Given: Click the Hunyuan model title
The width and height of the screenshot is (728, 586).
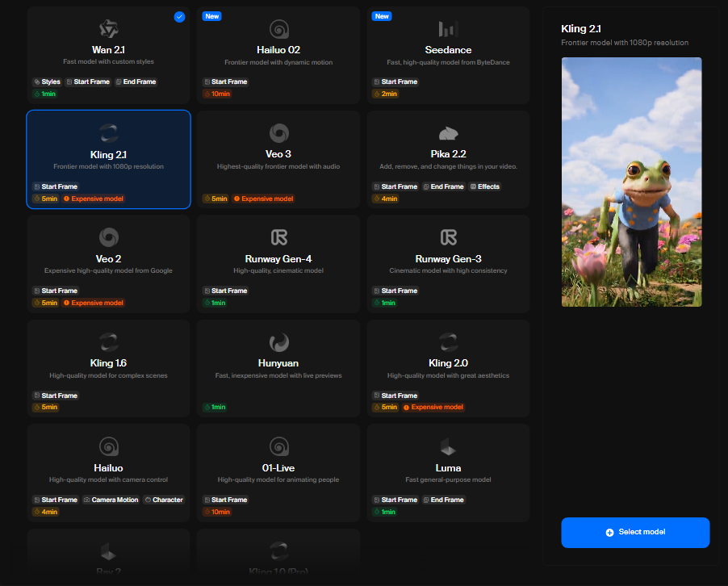Looking at the screenshot, I should (x=278, y=363).
